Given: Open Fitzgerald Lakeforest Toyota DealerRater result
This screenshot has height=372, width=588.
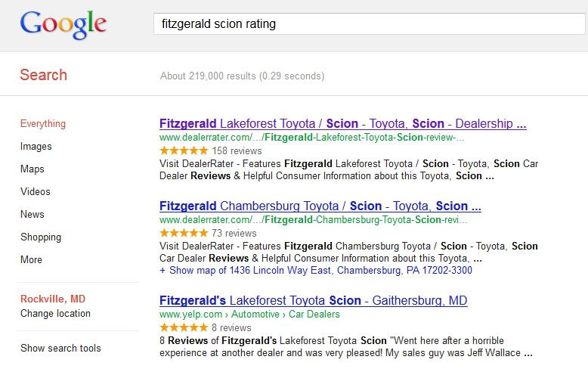Looking at the screenshot, I should (342, 124).
